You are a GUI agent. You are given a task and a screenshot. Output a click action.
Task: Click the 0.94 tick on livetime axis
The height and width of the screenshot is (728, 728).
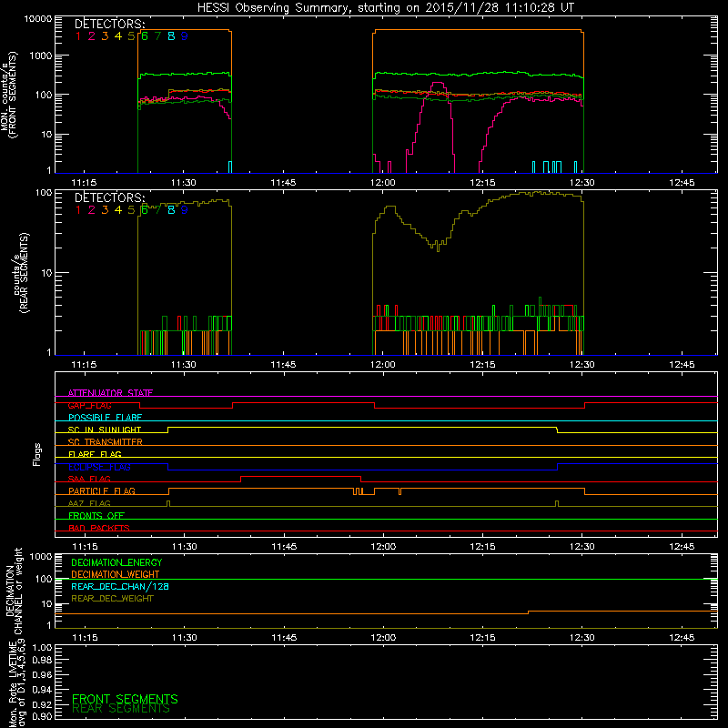pos(42,689)
